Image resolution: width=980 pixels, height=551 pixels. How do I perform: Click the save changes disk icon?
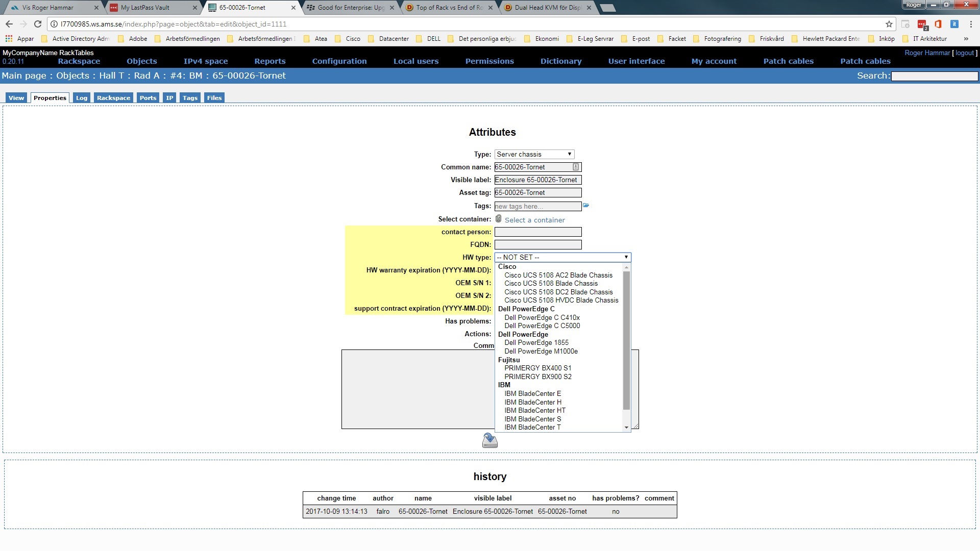489,440
